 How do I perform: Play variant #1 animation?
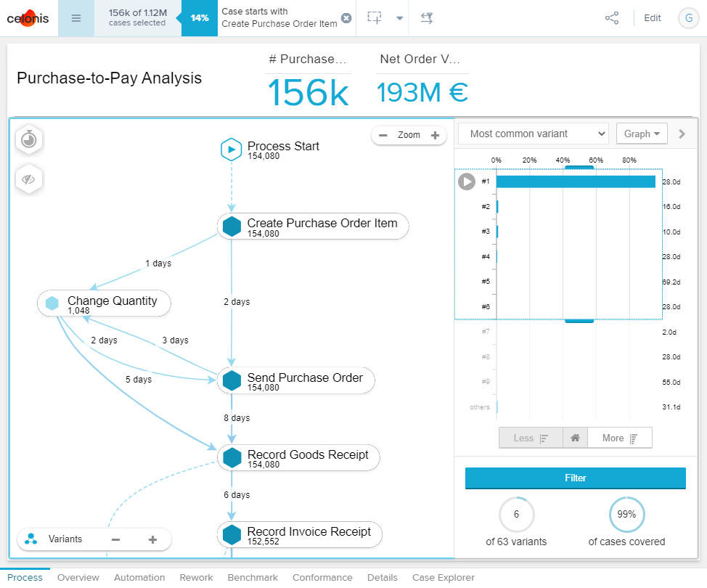[x=466, y=181]
